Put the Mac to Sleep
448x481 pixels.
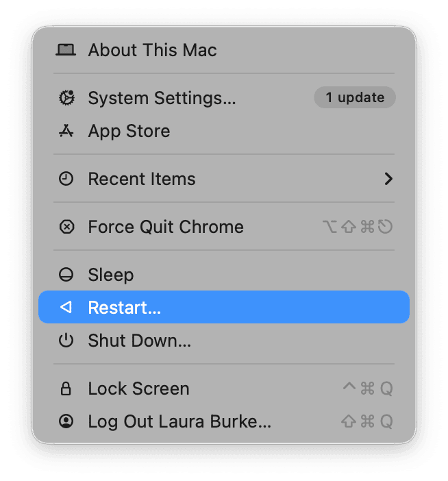click(111, 275)
